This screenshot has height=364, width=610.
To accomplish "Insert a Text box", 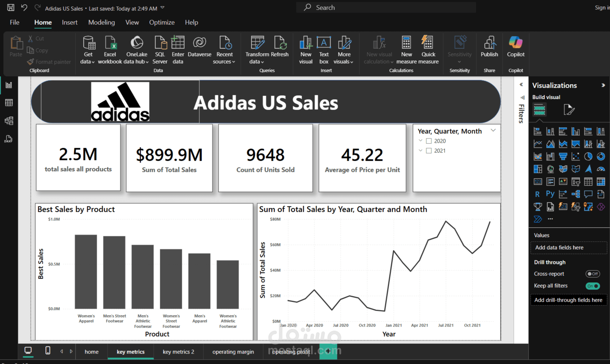I will point(324,50).
